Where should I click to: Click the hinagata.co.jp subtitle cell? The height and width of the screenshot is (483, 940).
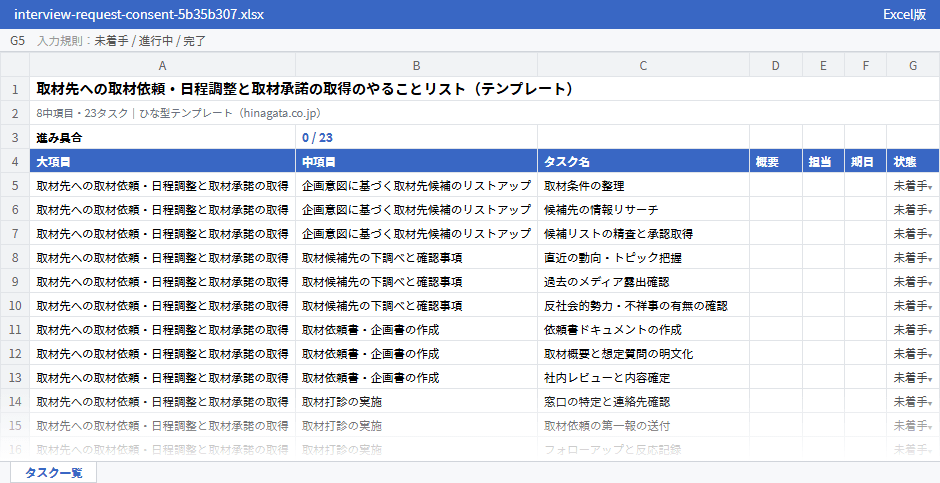tap(484, 113)
